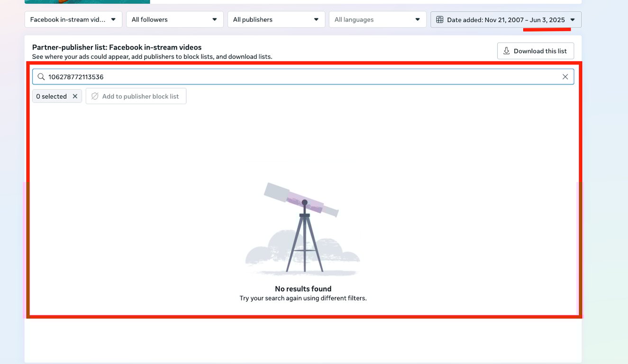Click the Download this list button
Image resolution: width=628 pixels, height=364 pixels.
(536, 51)
